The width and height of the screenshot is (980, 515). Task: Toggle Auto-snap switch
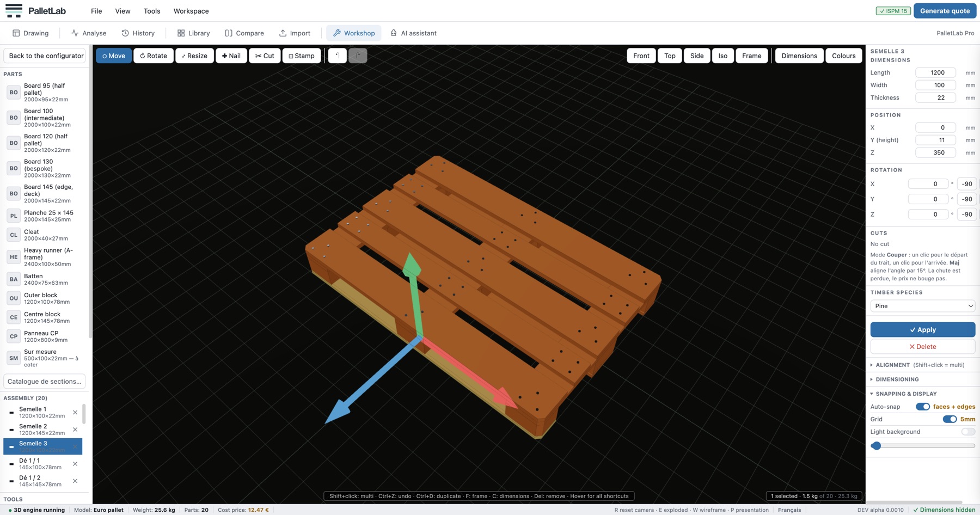(x=922, y=407)
